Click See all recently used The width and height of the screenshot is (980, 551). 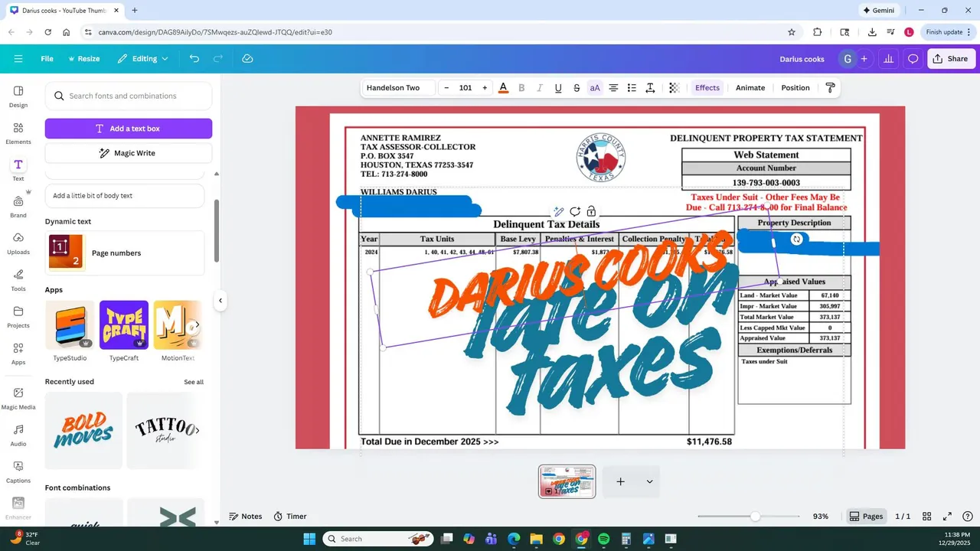coord(194,382)
